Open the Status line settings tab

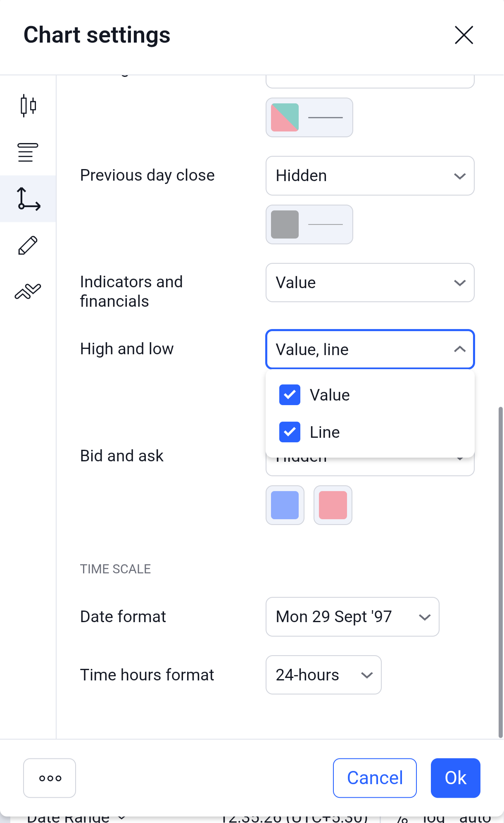pos(28,153)
